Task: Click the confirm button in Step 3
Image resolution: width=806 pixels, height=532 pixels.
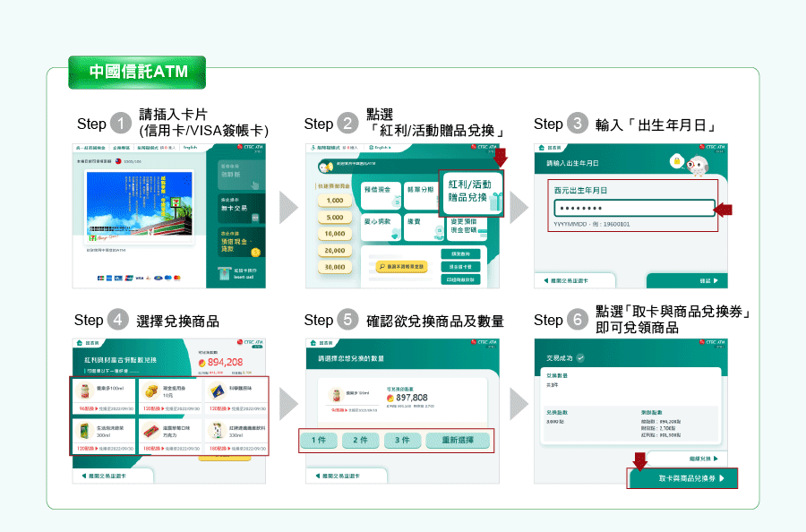Action: tap(687, 280)
